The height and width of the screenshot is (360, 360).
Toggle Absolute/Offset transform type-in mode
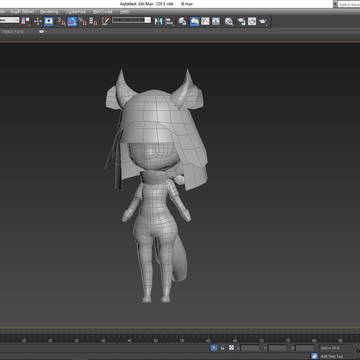pyautogui.click(x=232, y=348)
